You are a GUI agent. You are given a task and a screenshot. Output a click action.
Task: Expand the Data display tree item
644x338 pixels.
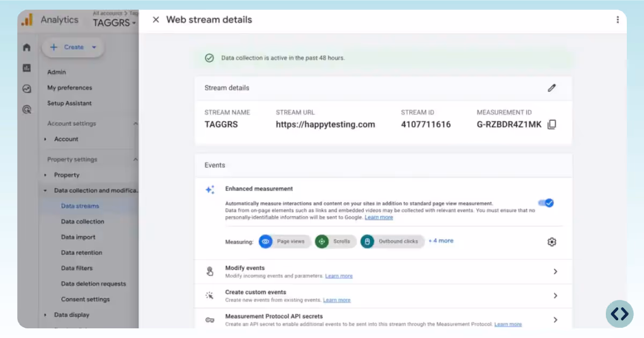[46, 315]
